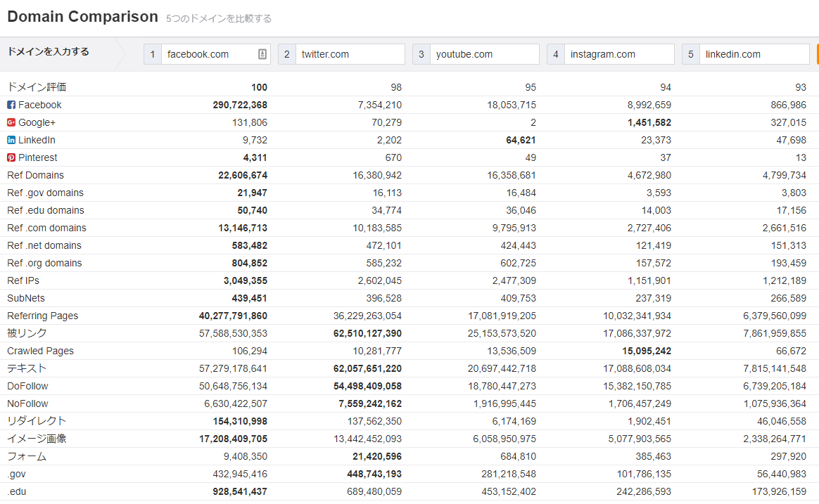
Task: Click the Google+ icon in metrics list
Action: click(11, 122)
